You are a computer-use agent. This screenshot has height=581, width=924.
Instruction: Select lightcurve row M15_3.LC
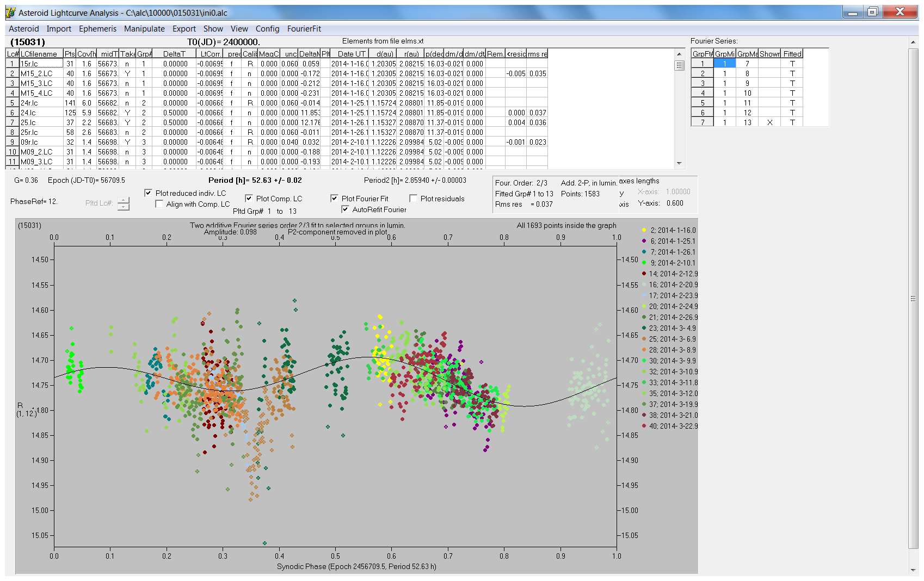coord(276,83)
